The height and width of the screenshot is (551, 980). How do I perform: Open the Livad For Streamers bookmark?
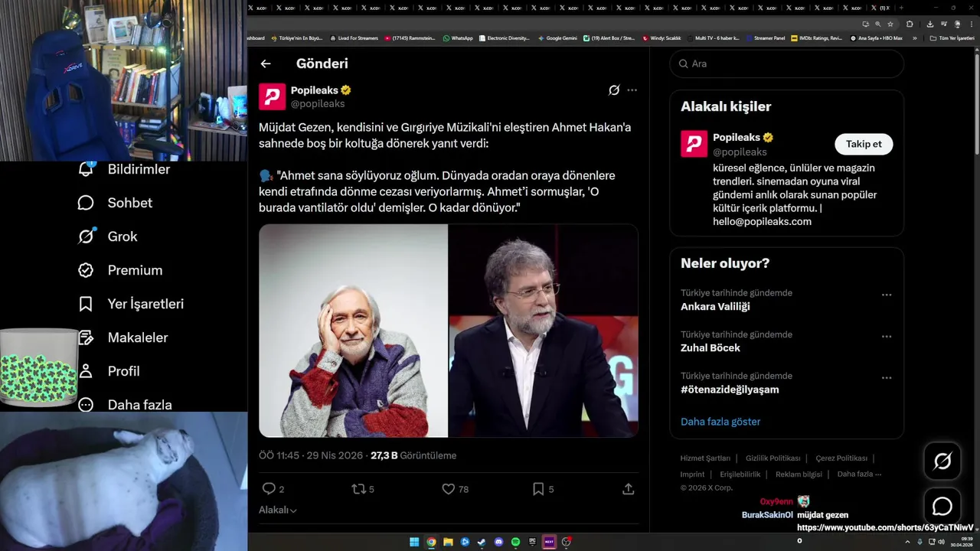tap(354, 38)
